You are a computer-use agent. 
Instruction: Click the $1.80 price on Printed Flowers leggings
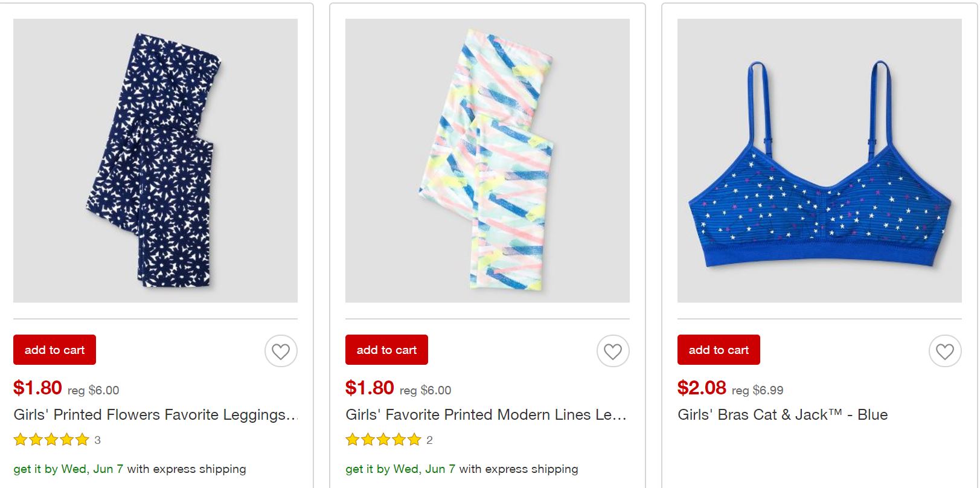(37, 388)
